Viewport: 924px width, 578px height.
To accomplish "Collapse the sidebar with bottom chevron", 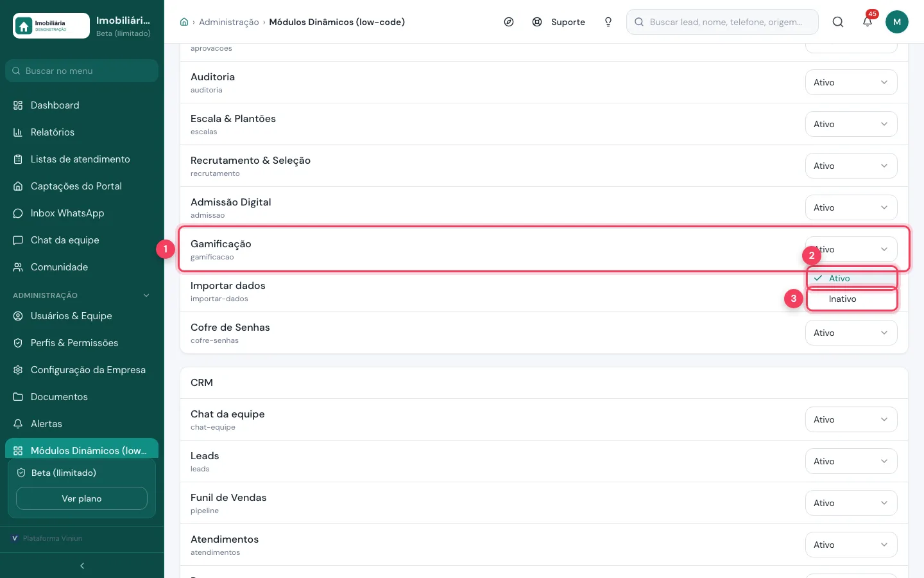I will coord(82,566).
